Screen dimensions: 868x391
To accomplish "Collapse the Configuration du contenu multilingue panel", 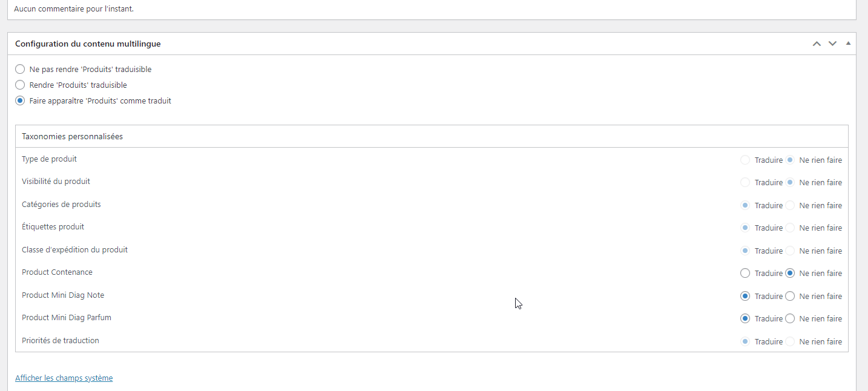I will pos(848,44).
